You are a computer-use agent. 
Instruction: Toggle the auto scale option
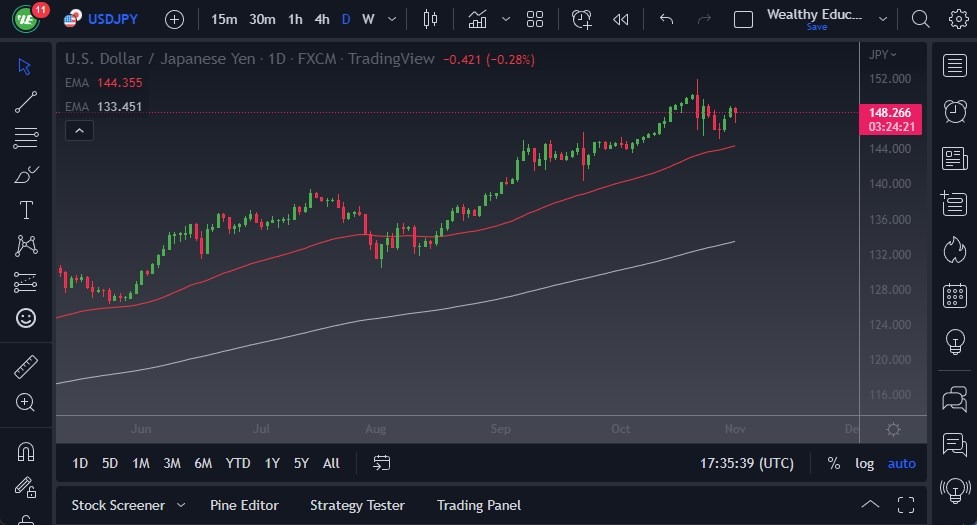(901, 463)
